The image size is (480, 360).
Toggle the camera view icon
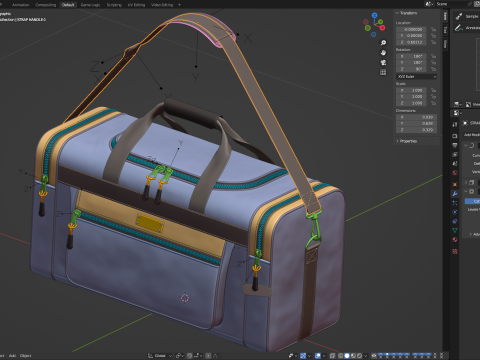[383, 62]
